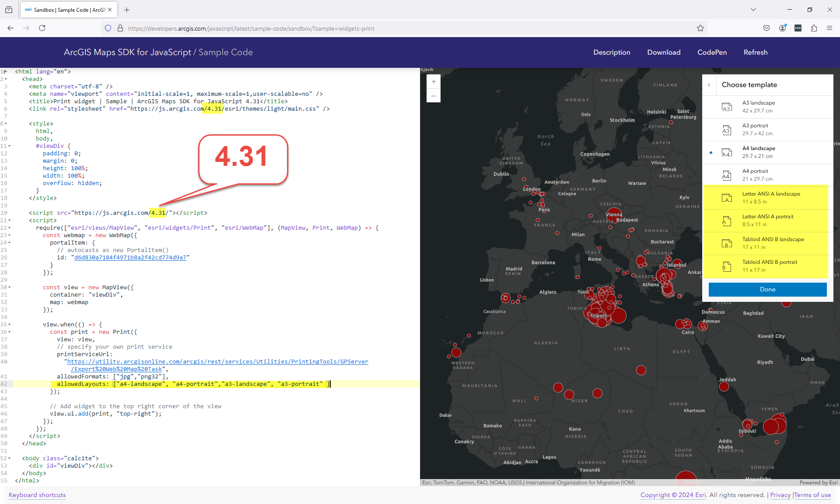
Task: Click the A4 landscape page icon
Action: tap(727, 152)
